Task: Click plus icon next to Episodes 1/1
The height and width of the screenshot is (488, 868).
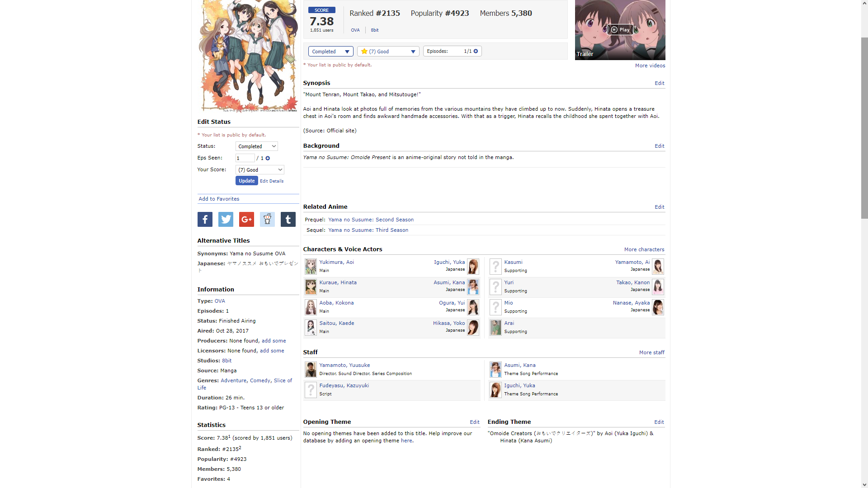Action: click(476, 51)
